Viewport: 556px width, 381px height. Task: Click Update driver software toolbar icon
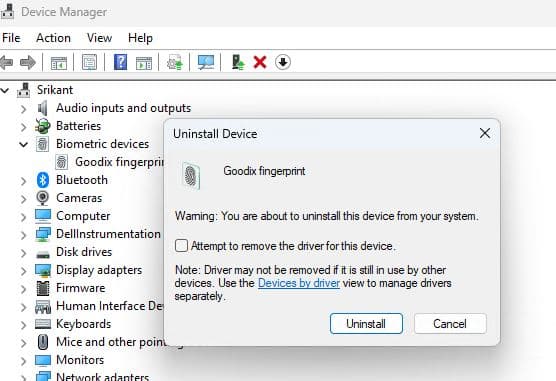coord(175,62)
